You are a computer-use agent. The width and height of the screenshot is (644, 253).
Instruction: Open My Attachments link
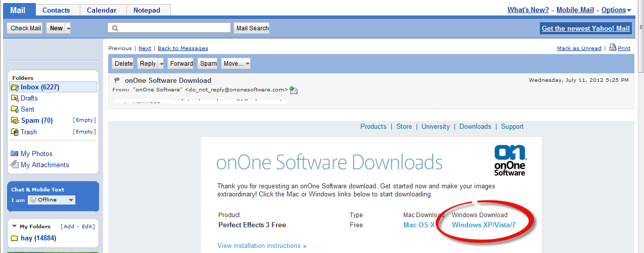pos(45,165)
